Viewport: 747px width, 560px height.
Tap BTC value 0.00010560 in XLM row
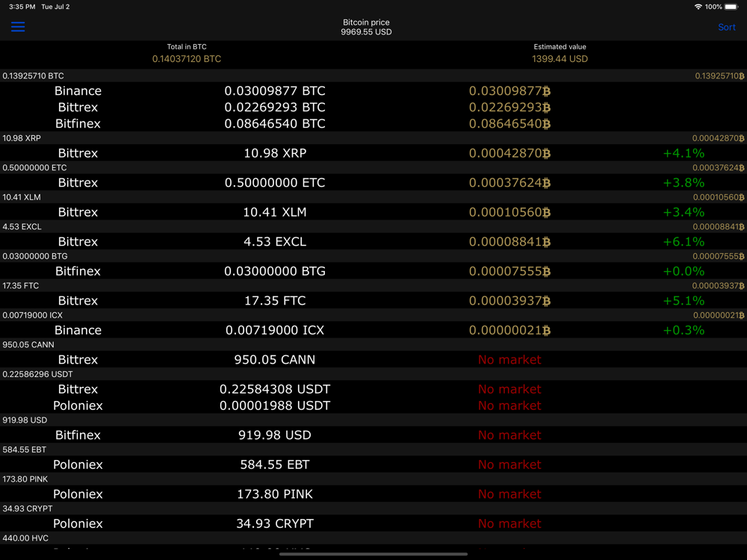[x=509, y=212]
